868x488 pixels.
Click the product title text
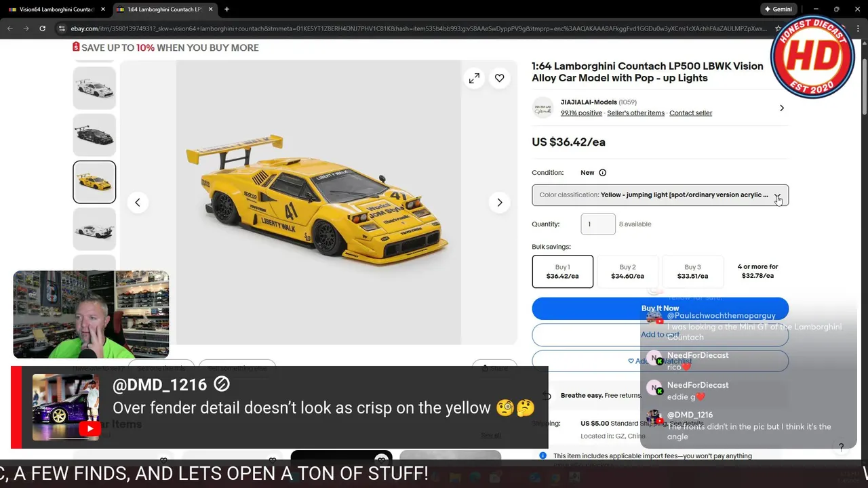pos(647,72)
